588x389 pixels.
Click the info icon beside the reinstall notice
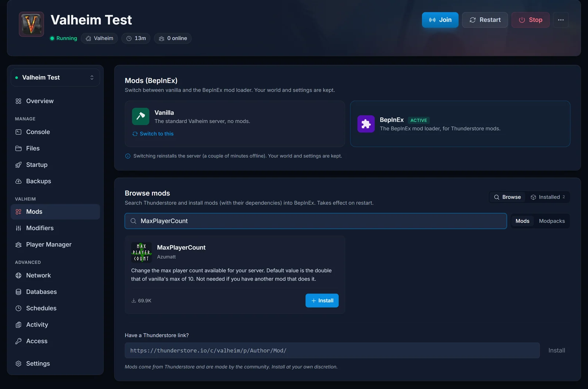click(x=128, y=156)
